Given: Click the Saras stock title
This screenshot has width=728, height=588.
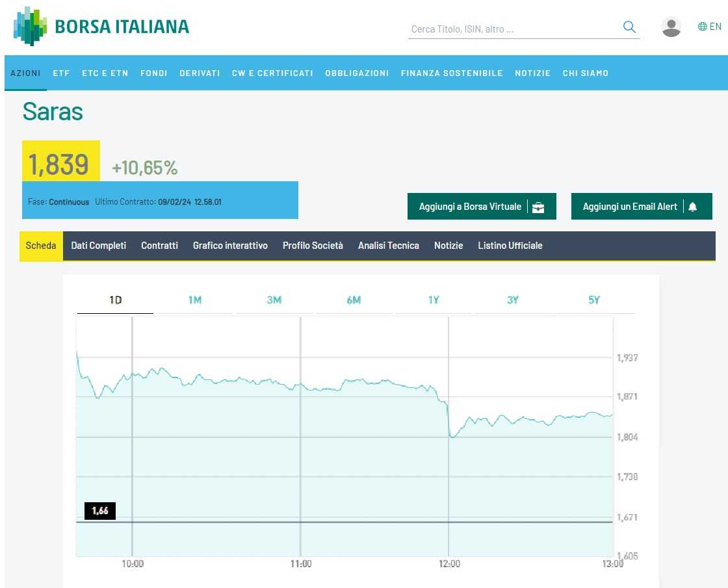Looking at the screenshot, I should tap(53, 112).
